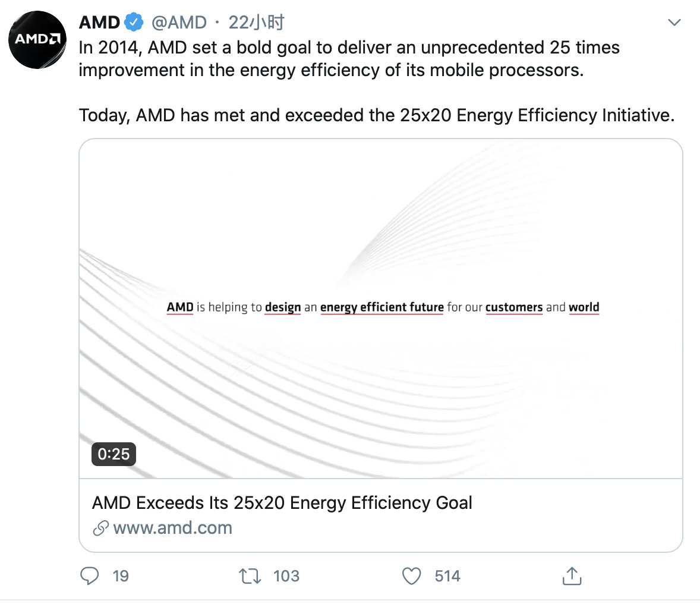Click the retweet icon
This screenshot has width=700, height=604.
click(251, 576)
